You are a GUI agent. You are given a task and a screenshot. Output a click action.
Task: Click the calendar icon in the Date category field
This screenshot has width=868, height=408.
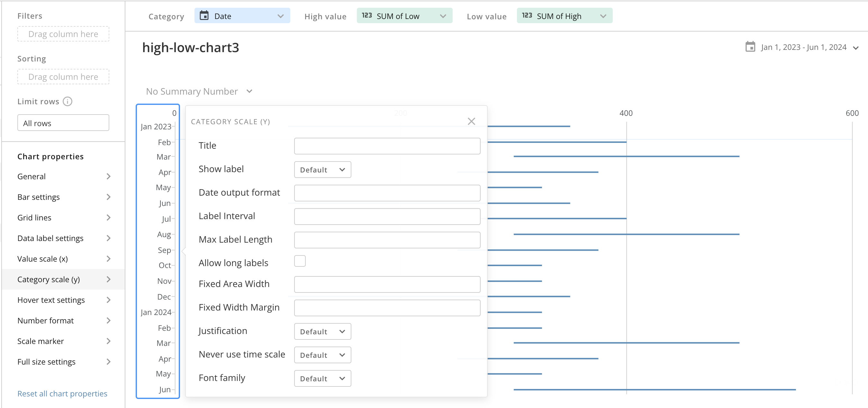point(204,15)
